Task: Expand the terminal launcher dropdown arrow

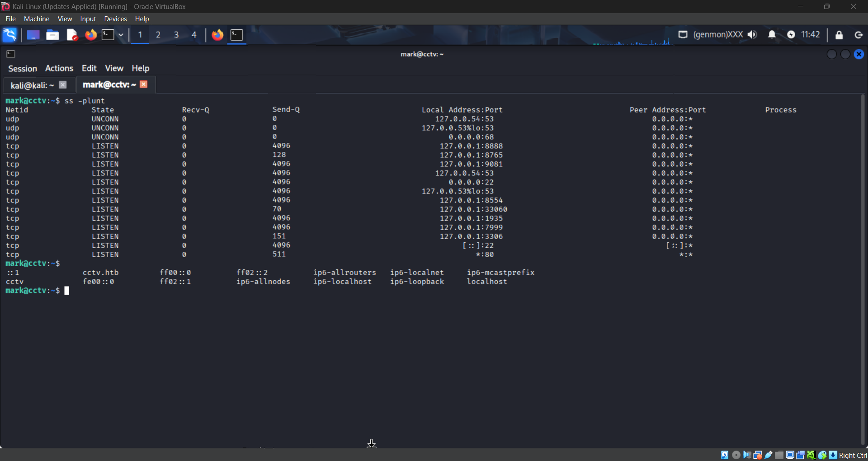Action: coord(121,35)
